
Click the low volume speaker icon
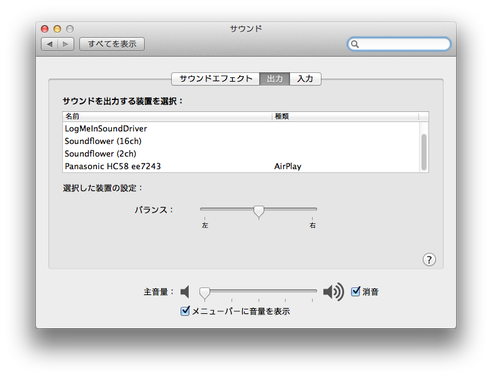click(x=185, y=292)
